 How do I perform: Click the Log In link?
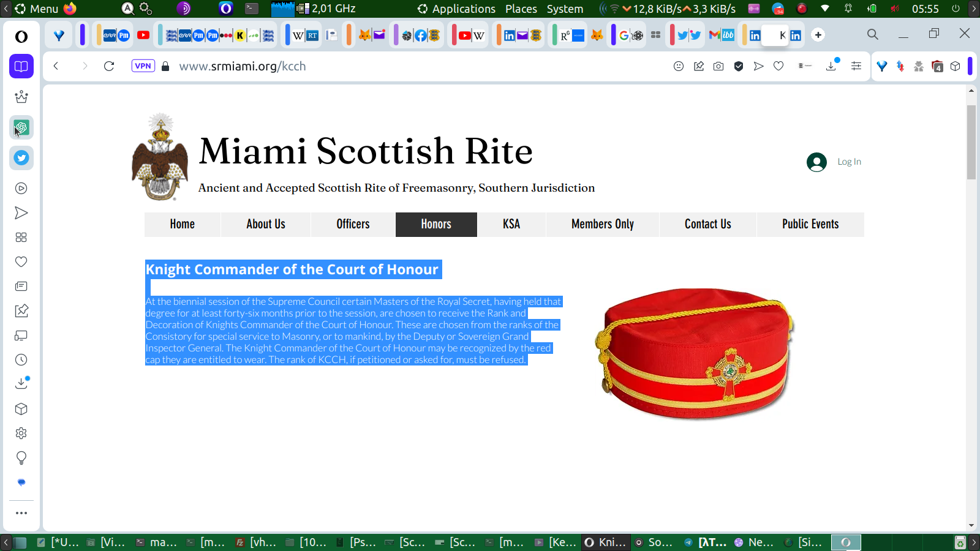pyautogui.click(x=849, y=162)
